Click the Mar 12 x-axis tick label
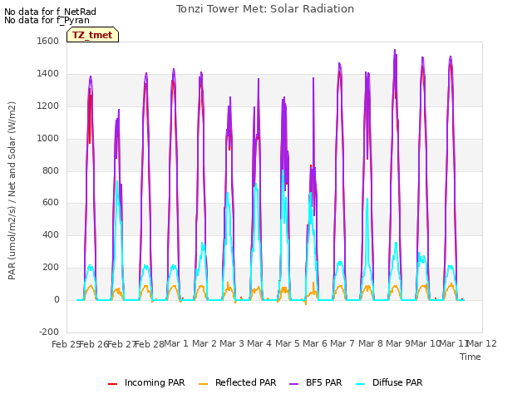 [482, 343]
